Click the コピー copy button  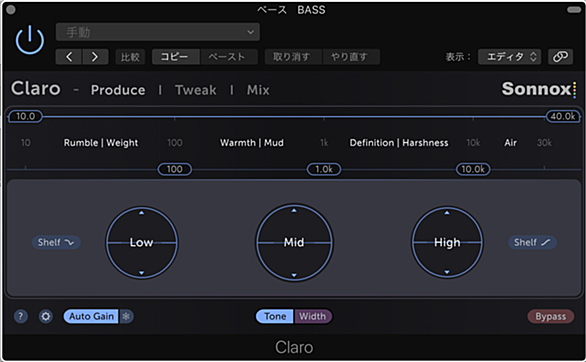pos(174,57)
